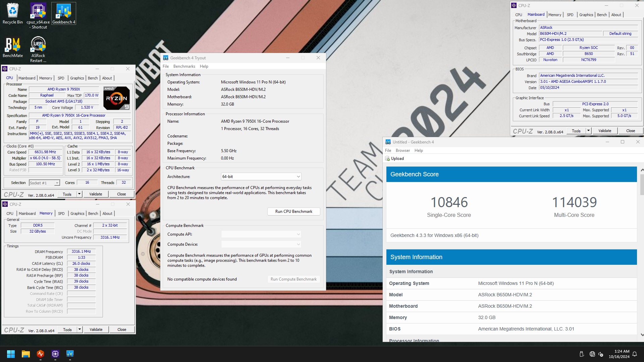Click the Windows Start button
Screen dimensions: 644x362
click(11, 354)
